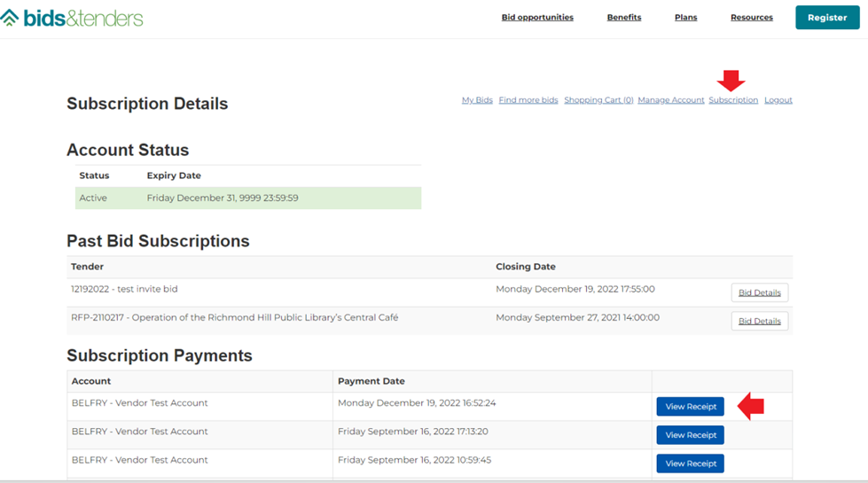View Receipt for September 16 10:59:45 payment

click(x=691, y=464)
